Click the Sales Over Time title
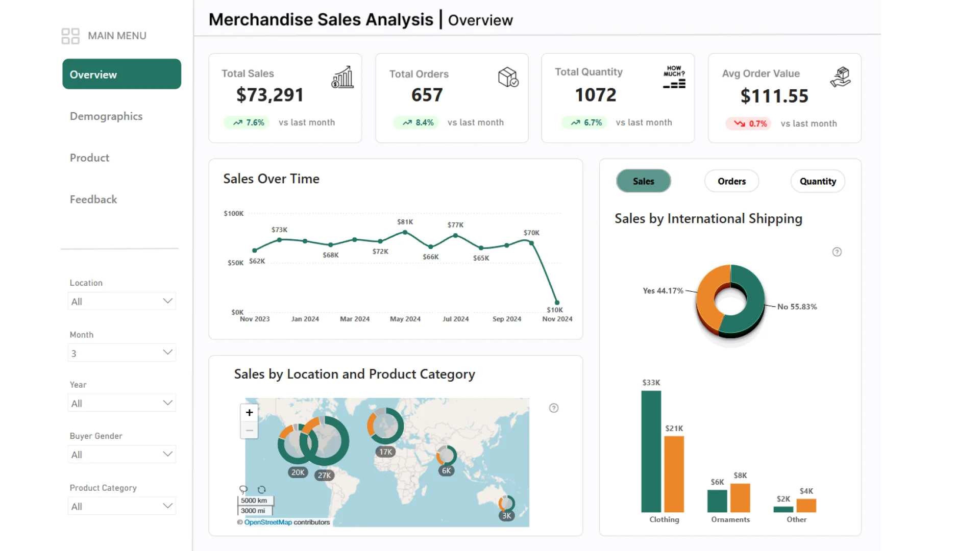The height and width of the screenshot is (551, 980). [x=271, y=179]
